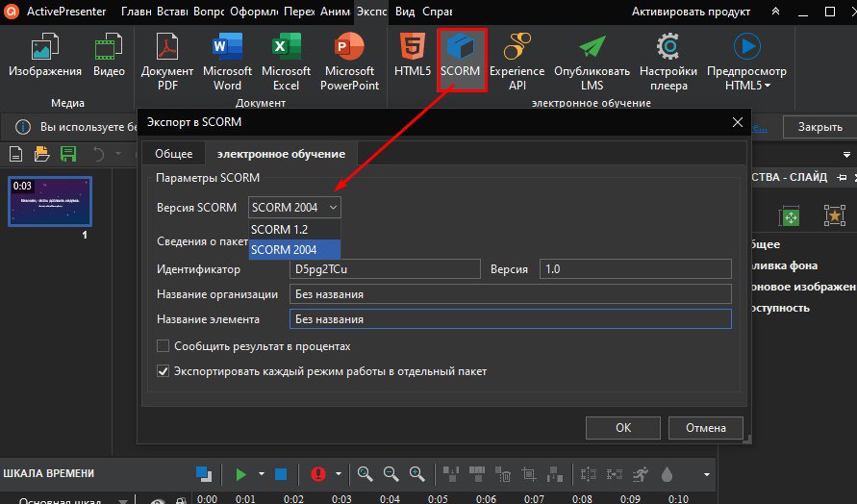Click the SCORM export icon in ribbon

(461, 56)
